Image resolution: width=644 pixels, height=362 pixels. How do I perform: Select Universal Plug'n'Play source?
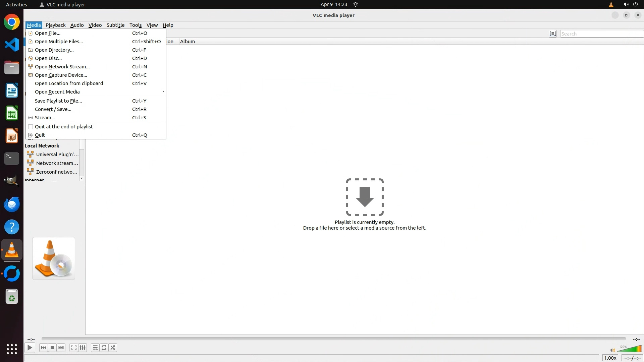[x=57, y=155]
